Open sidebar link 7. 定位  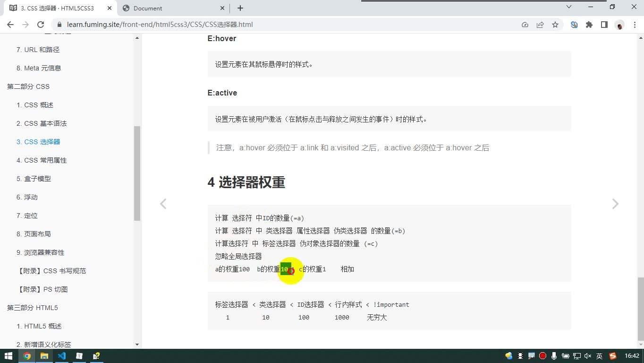click(x=27, y=216)
